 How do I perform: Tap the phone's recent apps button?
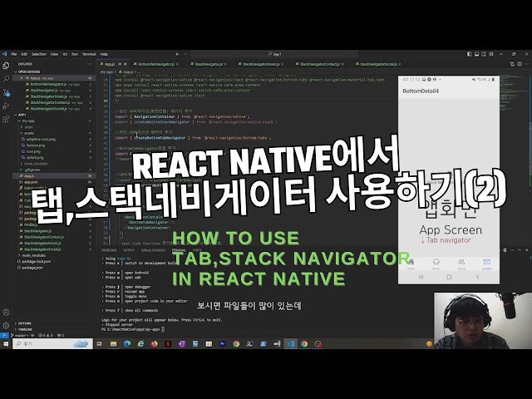tap(421, 277)
